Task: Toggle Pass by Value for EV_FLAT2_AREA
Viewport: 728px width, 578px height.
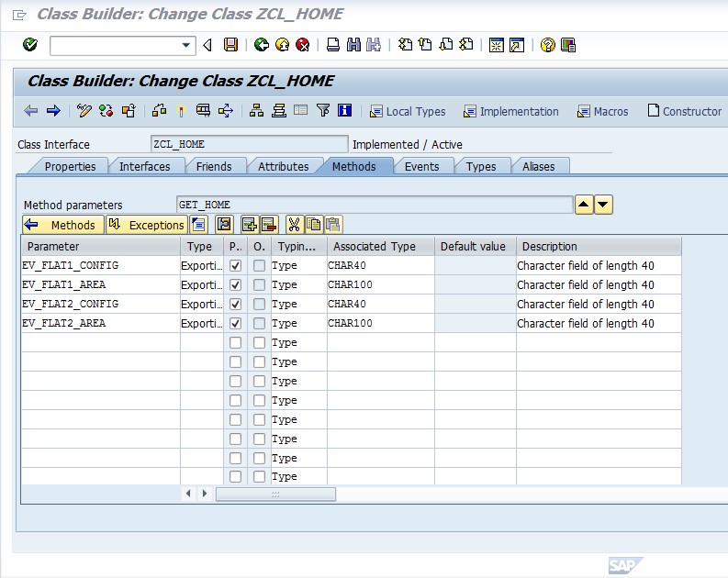Action: pos(235,323)
